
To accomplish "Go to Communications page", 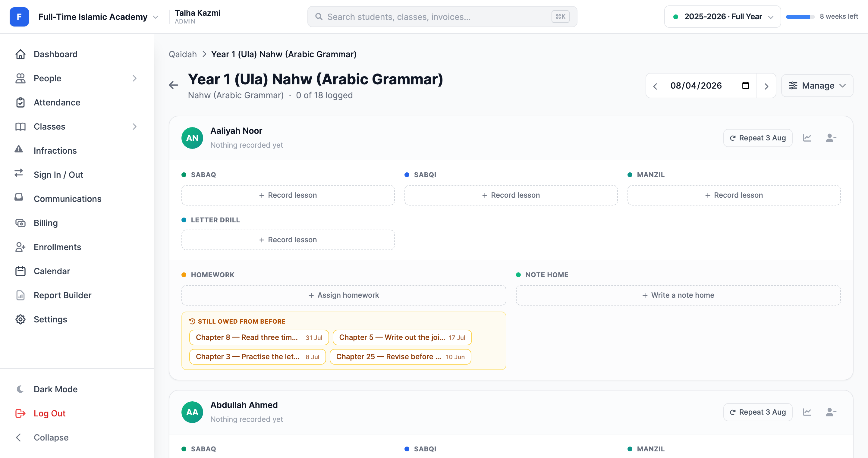I will point(68,199).
